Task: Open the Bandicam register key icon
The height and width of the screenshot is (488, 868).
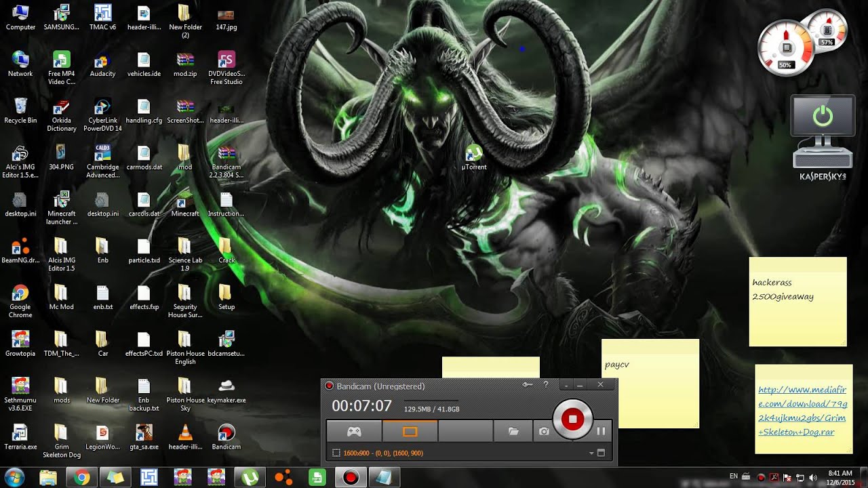Action: (528, 385)
